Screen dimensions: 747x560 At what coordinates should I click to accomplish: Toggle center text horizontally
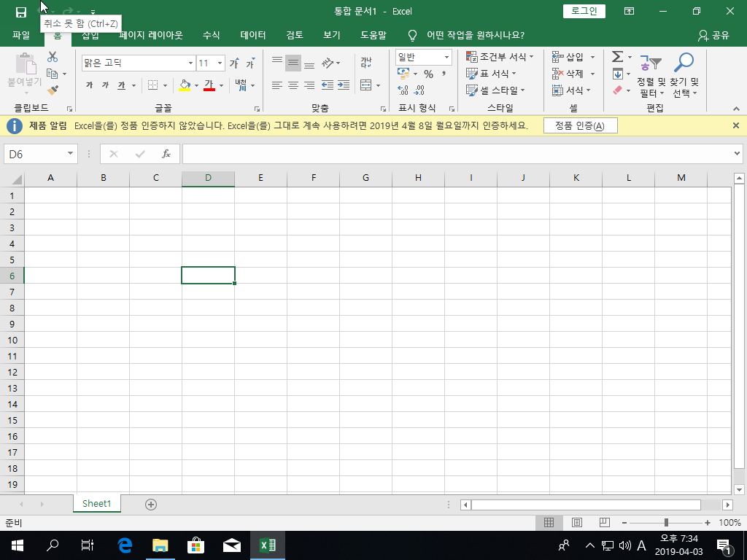point(293,85)
